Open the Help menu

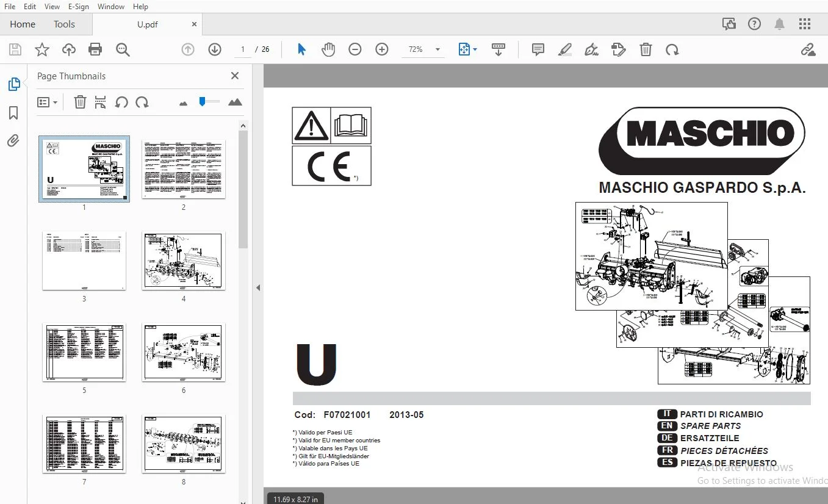click(140, 6)
